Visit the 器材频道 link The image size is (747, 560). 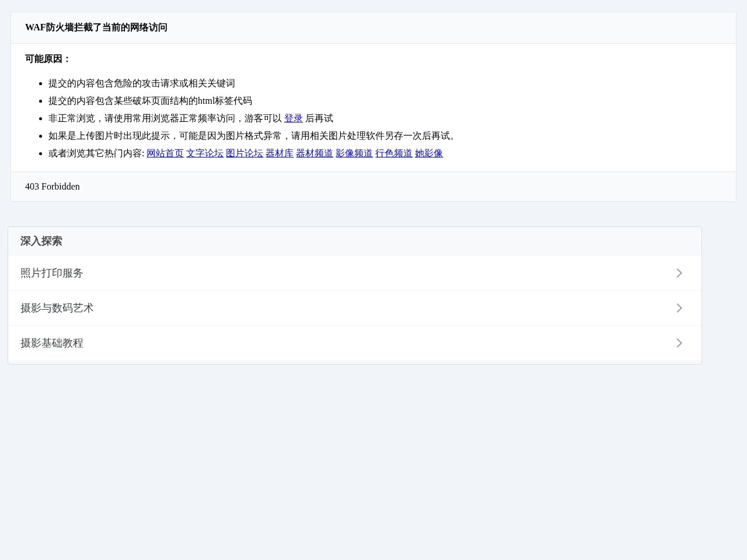click(x=315, y=153)
